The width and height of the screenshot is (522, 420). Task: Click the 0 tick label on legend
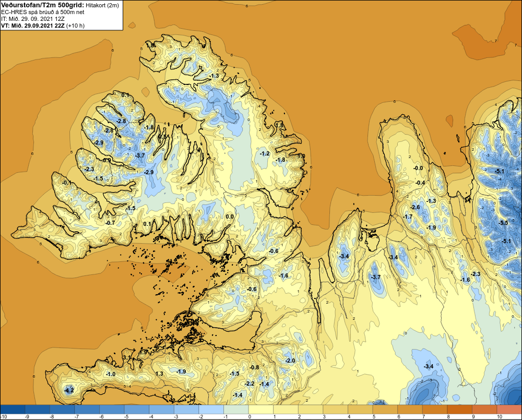248,417
